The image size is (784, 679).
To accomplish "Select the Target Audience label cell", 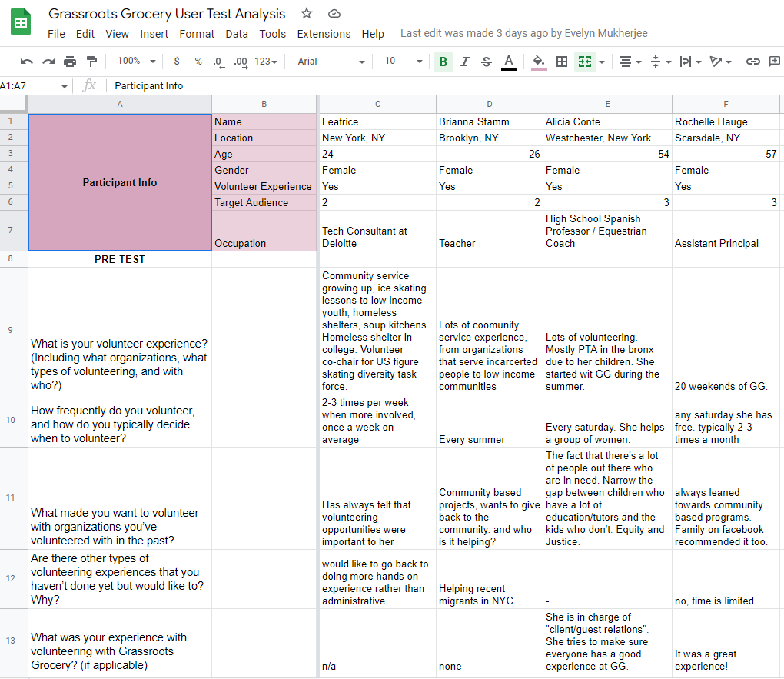I will tap(264, 203).
